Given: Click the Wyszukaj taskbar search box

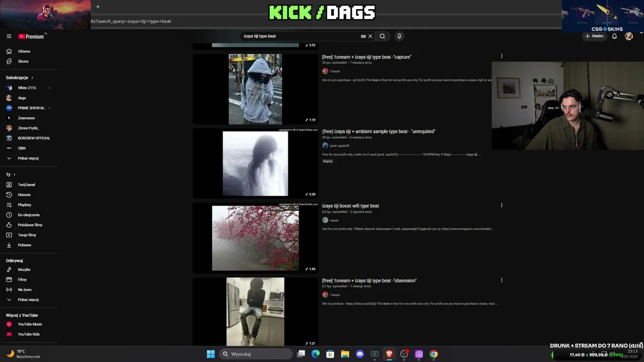Looking at the screenshot, I should click(x=257, y=354).
